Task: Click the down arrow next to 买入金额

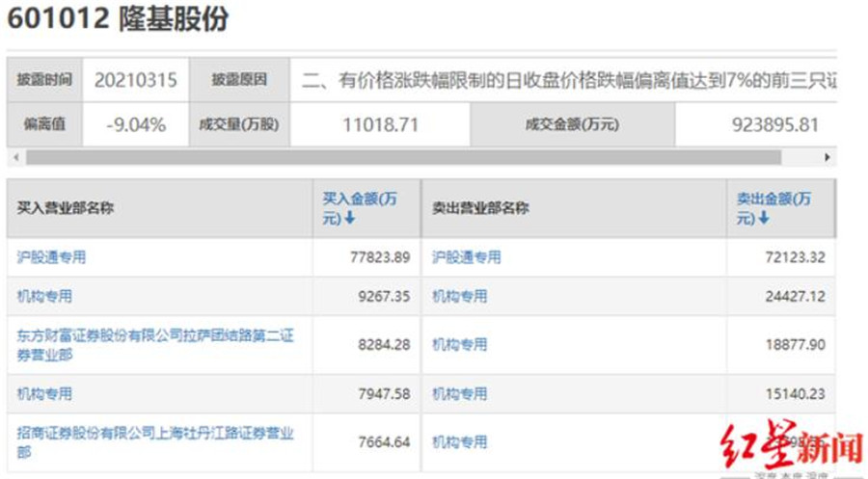Action: (350, 219)
